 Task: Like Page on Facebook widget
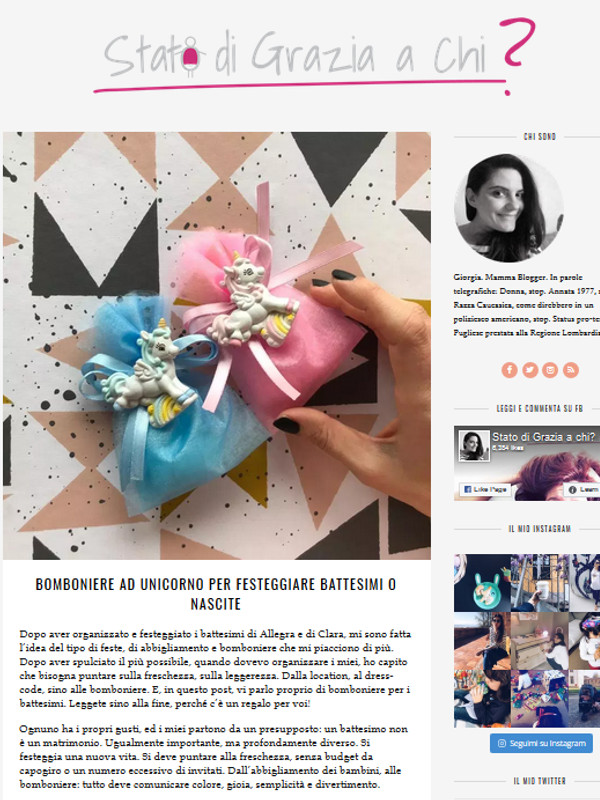pyautogui.click(x=485, y=489)
